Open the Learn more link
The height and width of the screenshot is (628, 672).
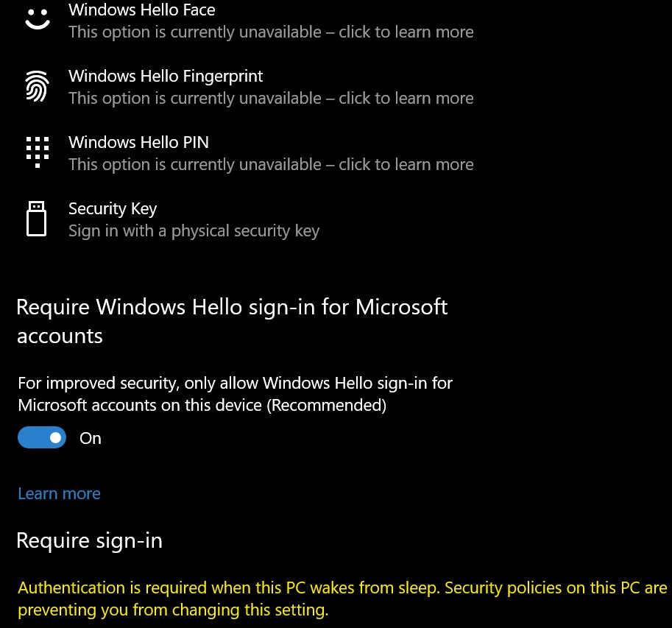[59, 493]
